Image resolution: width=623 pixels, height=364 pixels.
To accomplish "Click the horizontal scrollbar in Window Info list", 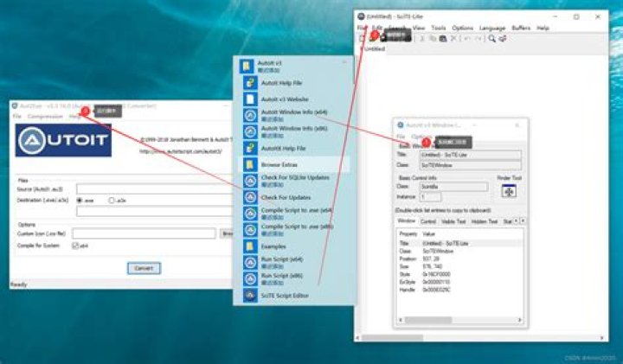I will click(460, 320).
